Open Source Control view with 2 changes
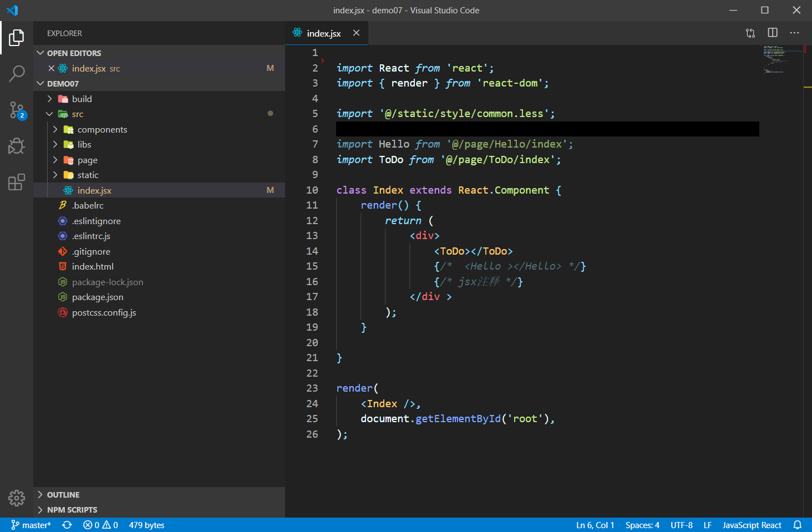This screenshot has height=532, width=812. pyautogui.click(x=17, y=110)
